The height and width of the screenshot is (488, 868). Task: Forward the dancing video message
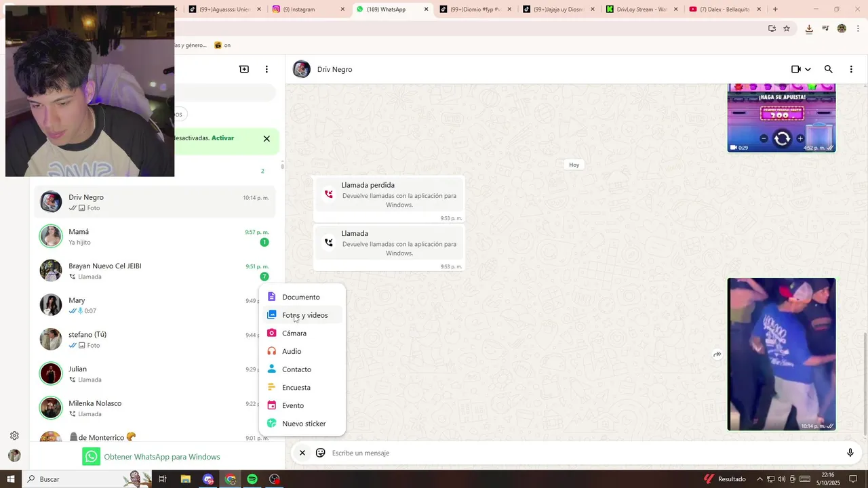(x=717, y=354)
